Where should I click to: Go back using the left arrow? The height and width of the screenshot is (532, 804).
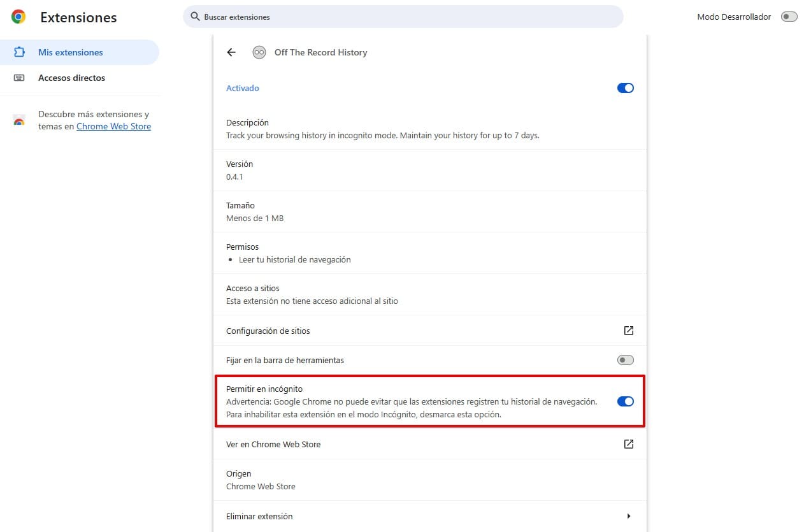click(231, 52)
